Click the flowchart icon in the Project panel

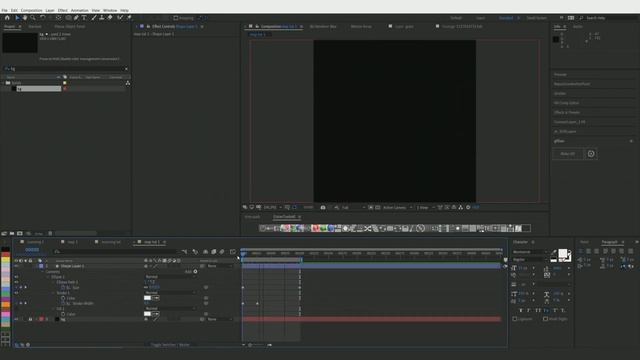click(128, 83)
